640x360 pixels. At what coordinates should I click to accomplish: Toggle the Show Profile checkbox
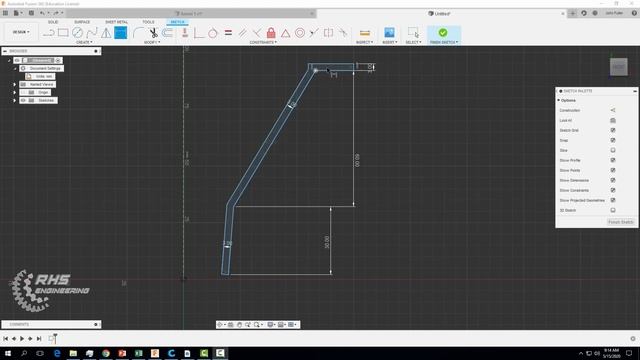(x=613, y=160)
